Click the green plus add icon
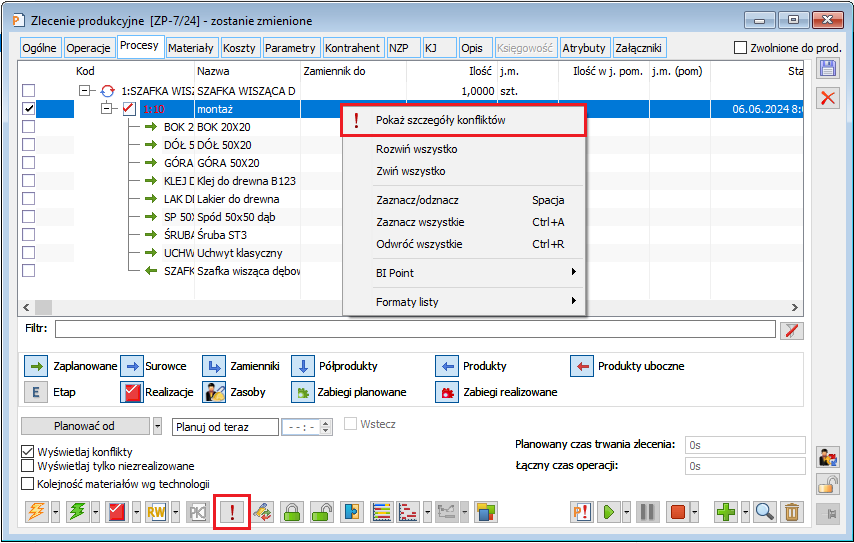This screenshot has height=543, width=854. (726, 512)
